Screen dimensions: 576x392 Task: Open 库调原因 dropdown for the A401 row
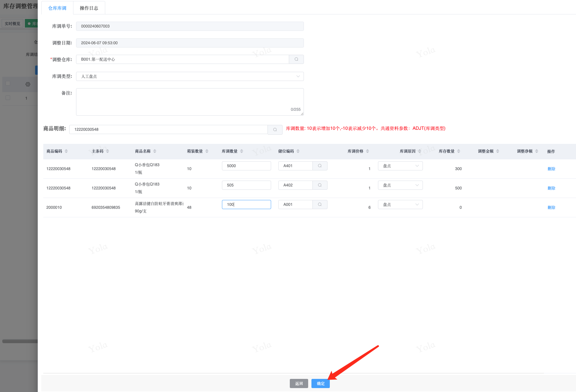pyautogui.click(x=400, y=166)
